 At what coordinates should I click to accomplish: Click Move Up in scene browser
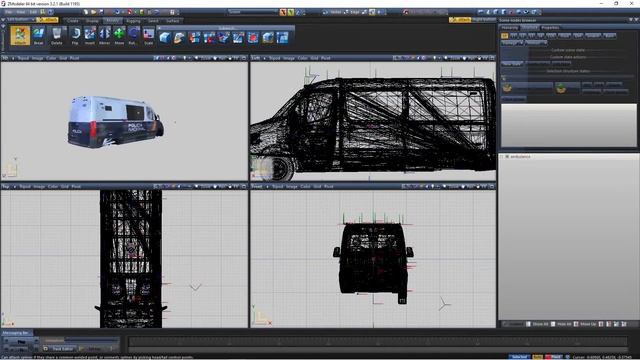585,324
